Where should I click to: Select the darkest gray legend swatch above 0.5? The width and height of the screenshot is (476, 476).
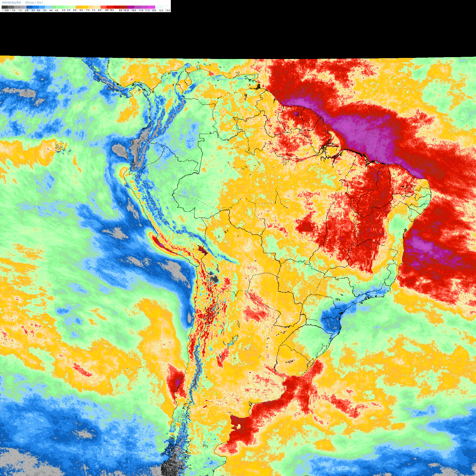tap(4, 7)
